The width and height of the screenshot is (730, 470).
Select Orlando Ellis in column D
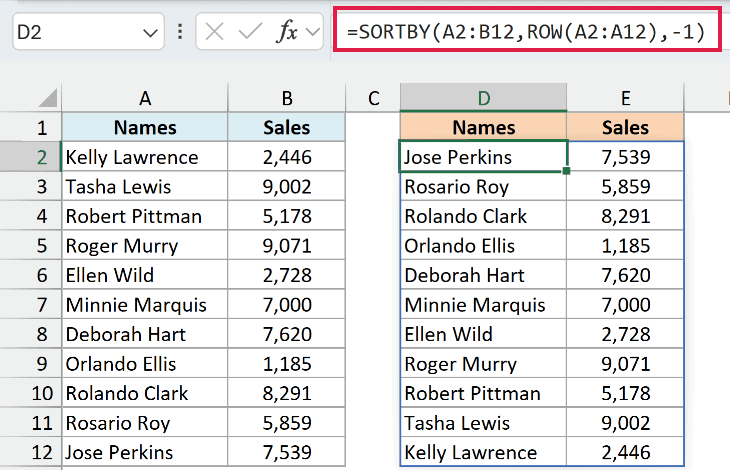coord(484,246)
